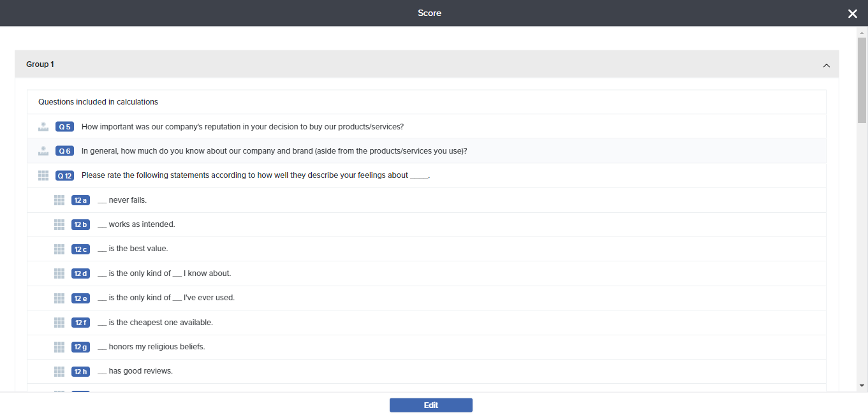Select '__ is the cheapest one available.' row

155,323
